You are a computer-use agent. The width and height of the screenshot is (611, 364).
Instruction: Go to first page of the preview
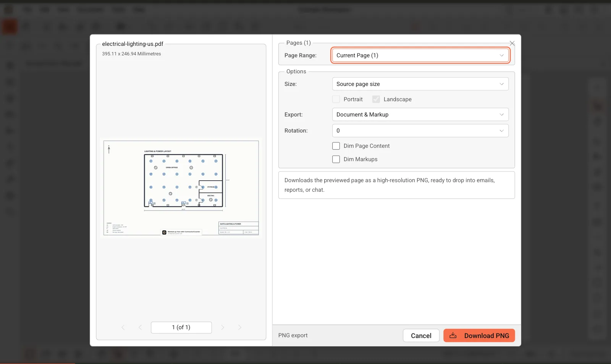point(123,327)
